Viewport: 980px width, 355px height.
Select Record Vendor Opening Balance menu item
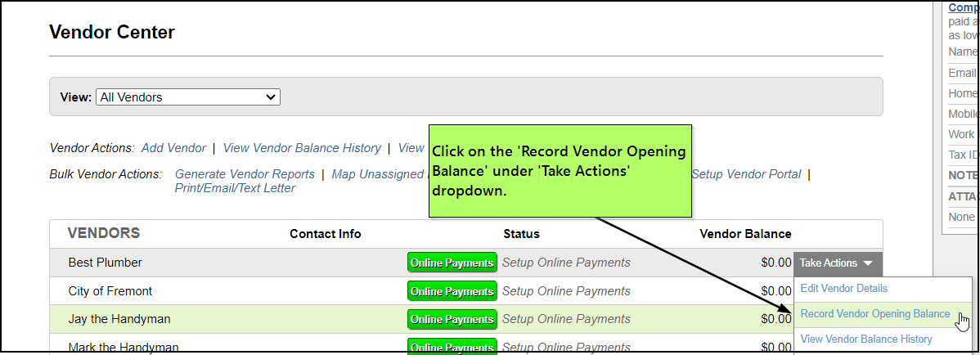coord(874,314)
